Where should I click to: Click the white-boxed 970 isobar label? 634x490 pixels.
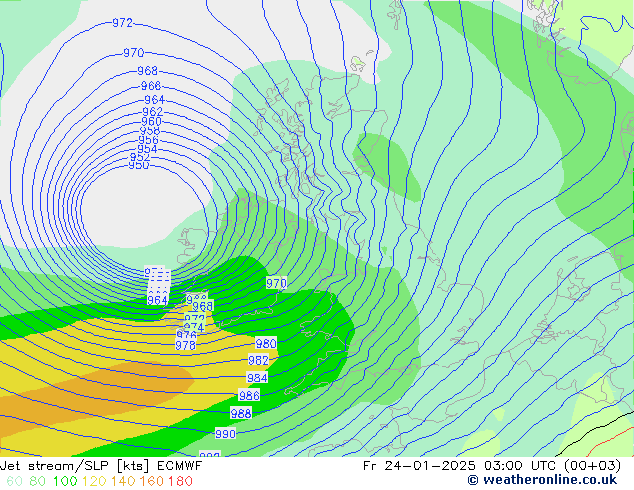tap(277, 283)
